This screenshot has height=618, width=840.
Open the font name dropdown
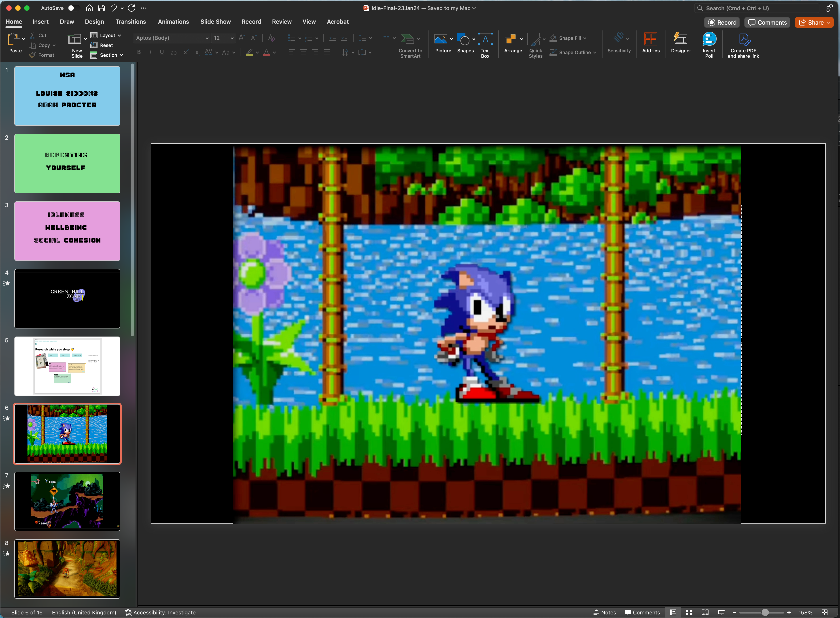(x=207, y=38)
